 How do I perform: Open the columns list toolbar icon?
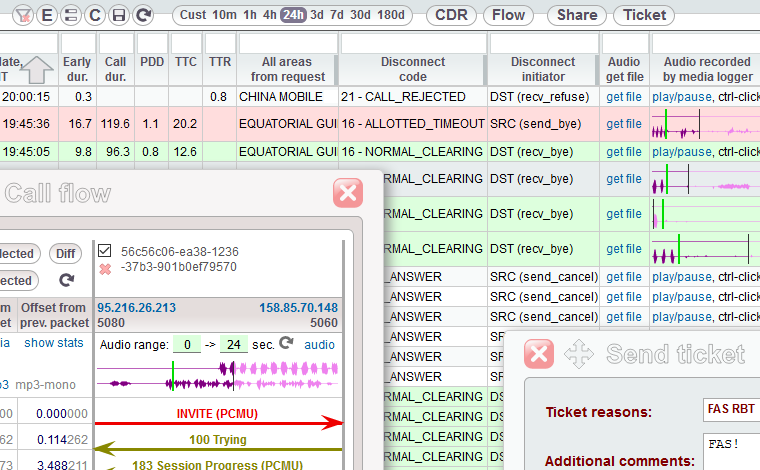pyautogui.click(x=71, y=16)
